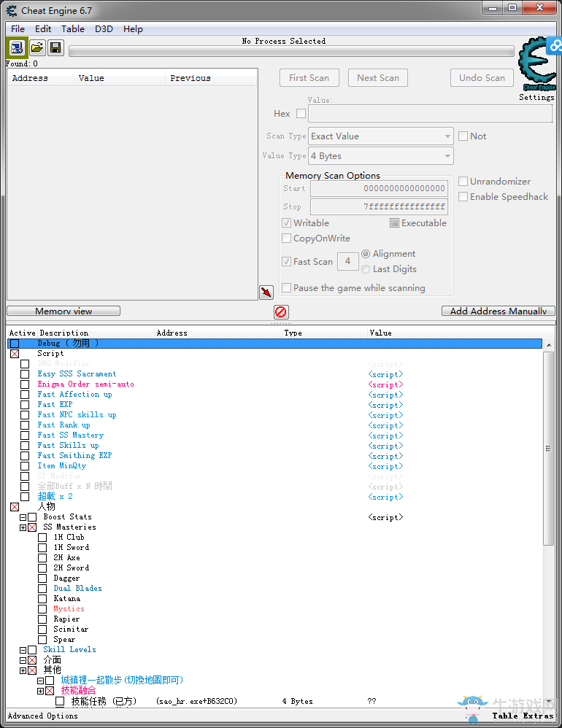Collapse the Boost Stats tree node
Screen dimensions: 562x728
[23, 517]
